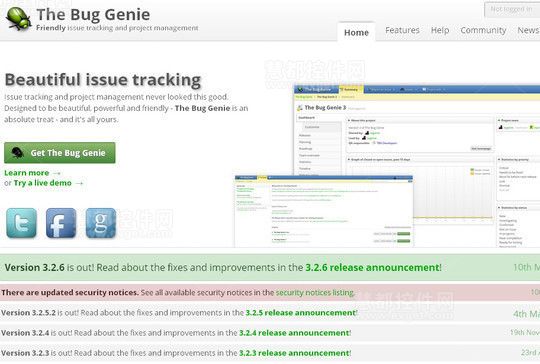Click the beetle icon on the Get The Bug Genie button

coord(17,153)
